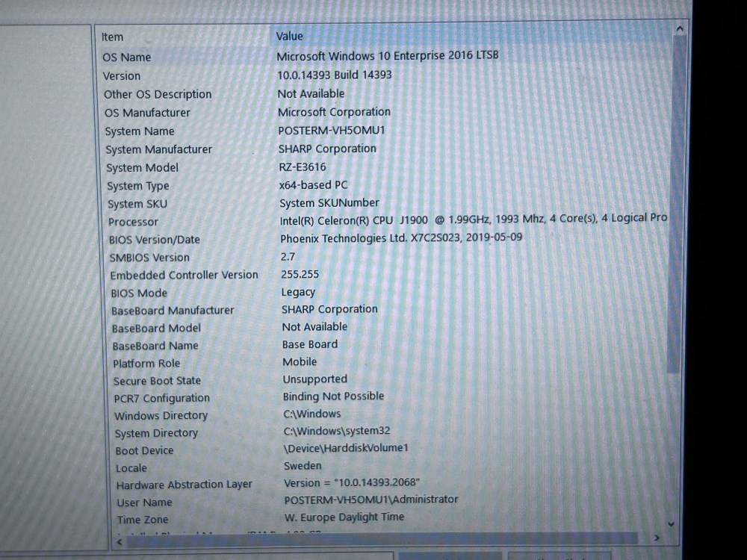This screenshot has width=747, height=560.
Task: Select 'Sweden' locale value
Action: tap(303, 466)
